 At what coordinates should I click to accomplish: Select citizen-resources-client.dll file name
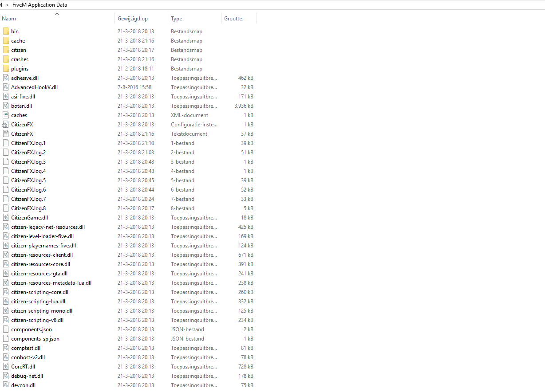[42, 255]
